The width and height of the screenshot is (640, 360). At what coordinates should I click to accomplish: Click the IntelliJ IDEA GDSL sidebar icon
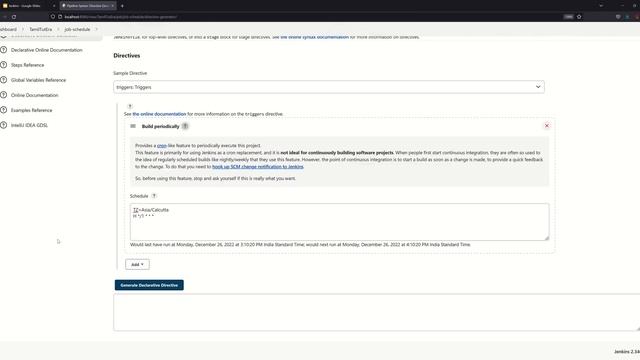pyautogui.click(x=4, y=125)
